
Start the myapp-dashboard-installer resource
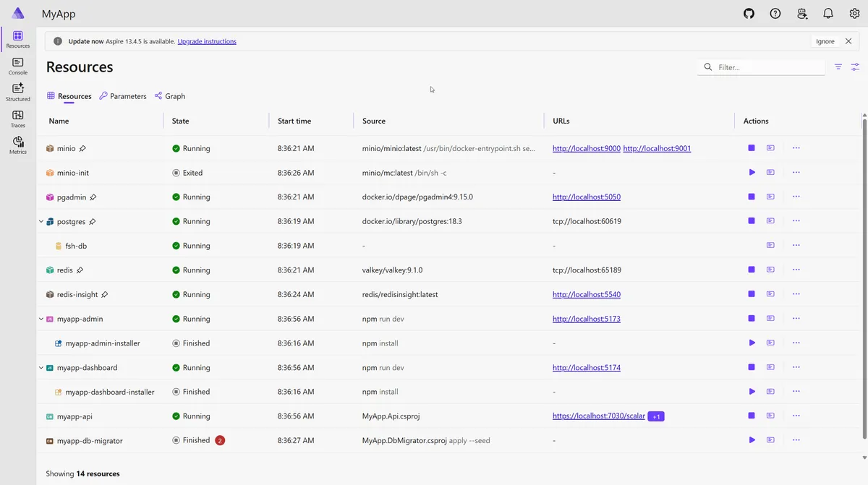click(752, 392)
